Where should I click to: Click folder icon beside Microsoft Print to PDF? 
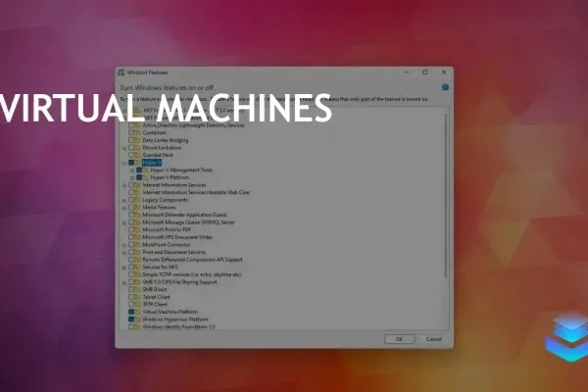pos(137,229)
